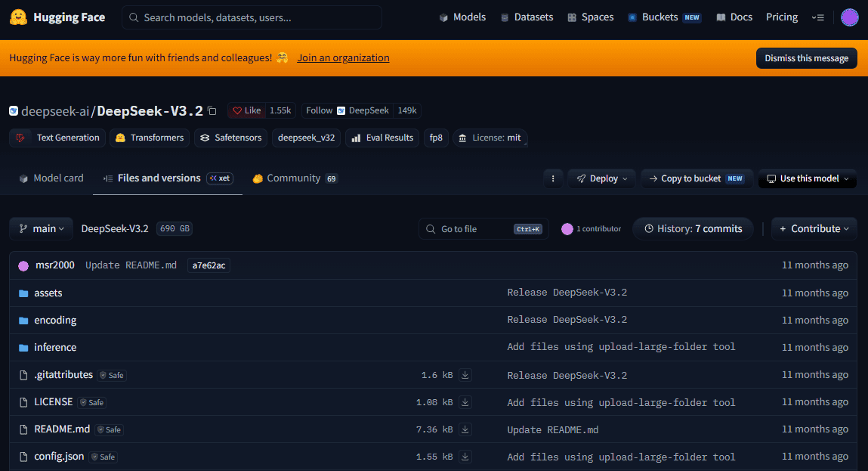Copy model name with the copy icon
868x471 pixels.
pos(212,111)
